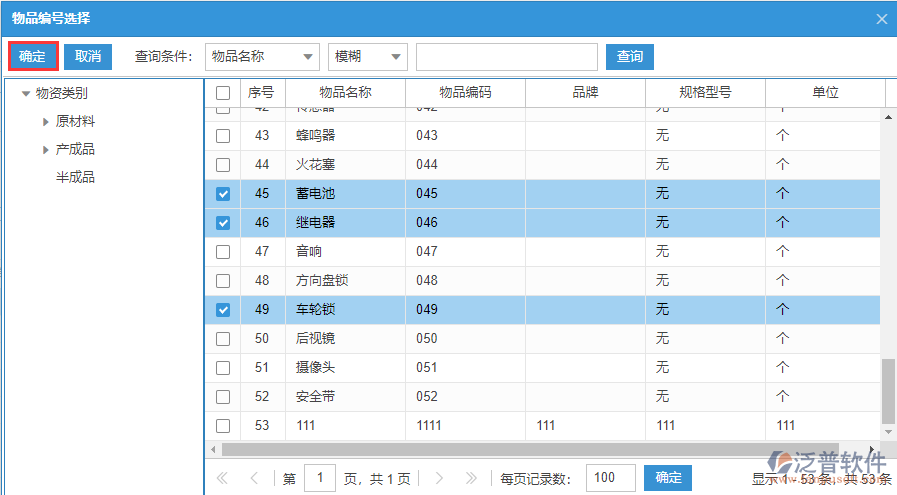Sort by 品牌 column header
The height and width of the screenshot is (495, 897).
click(x=585, y=93)
